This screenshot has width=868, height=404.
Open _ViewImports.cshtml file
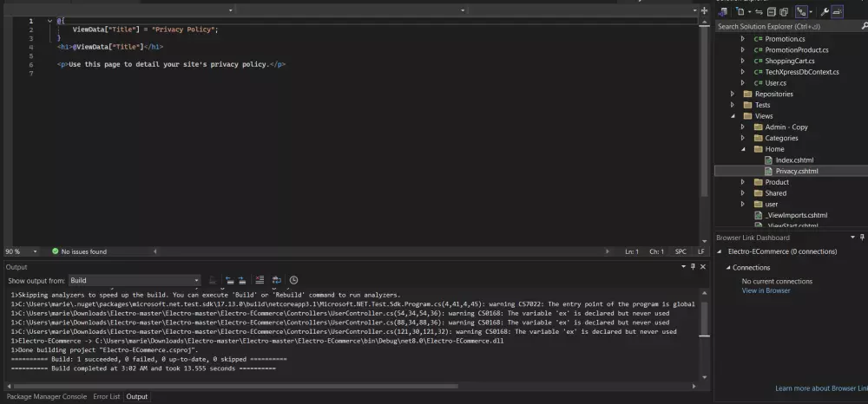pos(797,216)
